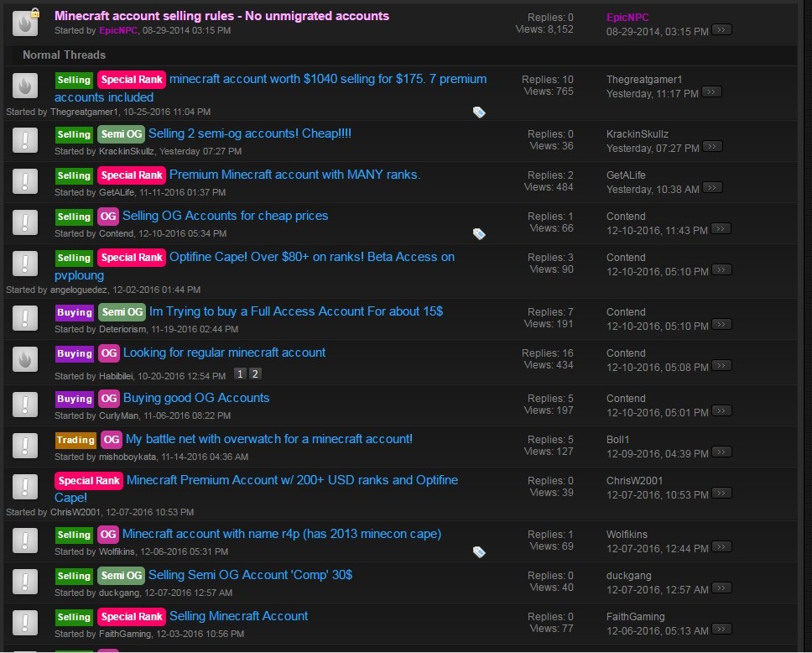Click go-to-last-post arrow beside duckgang's post
This screenshot has width=812, height=653.
[721, 589]
